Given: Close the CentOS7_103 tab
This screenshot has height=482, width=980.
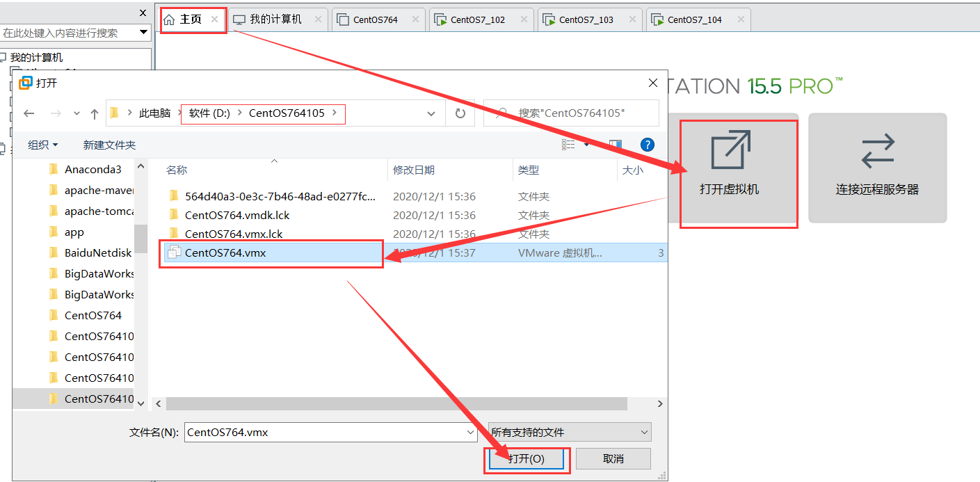Looking at the screenshot, I should point(632,19).
